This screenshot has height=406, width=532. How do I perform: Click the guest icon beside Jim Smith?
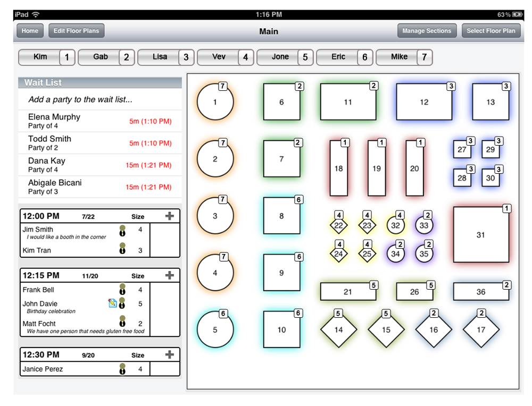click(122, 231)
